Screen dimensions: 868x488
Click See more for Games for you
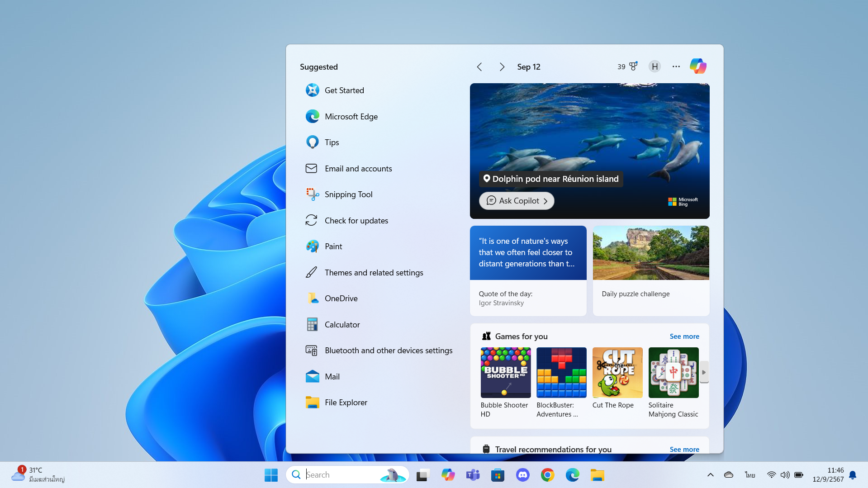tap(684, 336)
